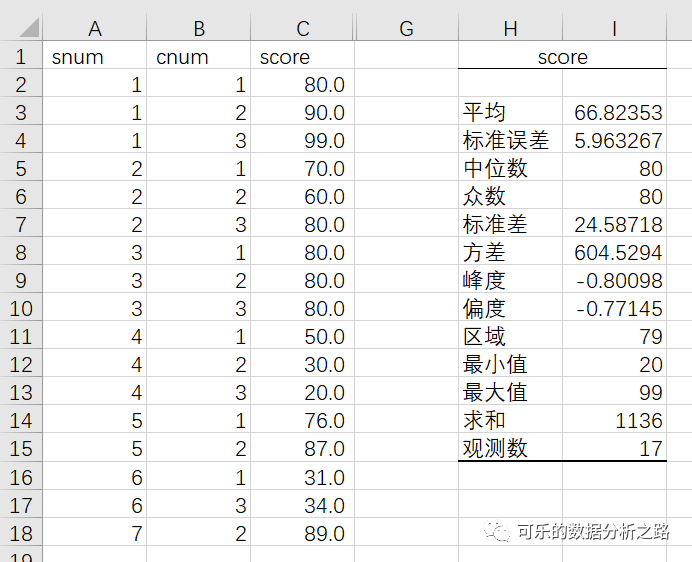The image size is (692, 562).
Task: Click the '中位数' label cell
Action: pos(510,168)
